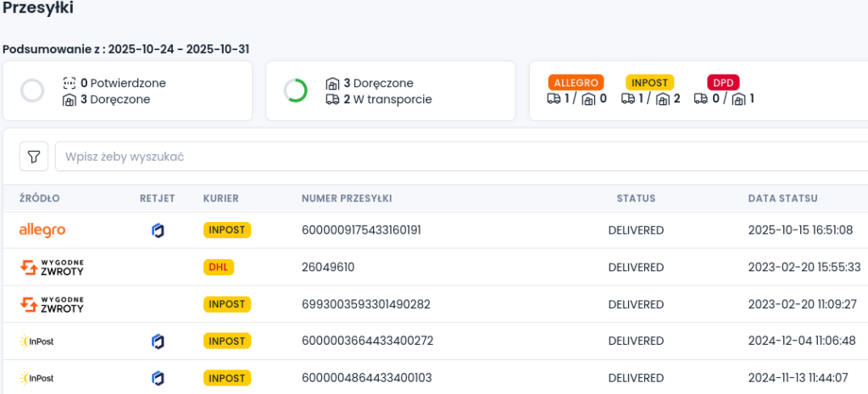Click Wygodne Zwroty logo for shipment 6993003593301490282
This screenshot has height=394, width=868.
pos(52,304)
